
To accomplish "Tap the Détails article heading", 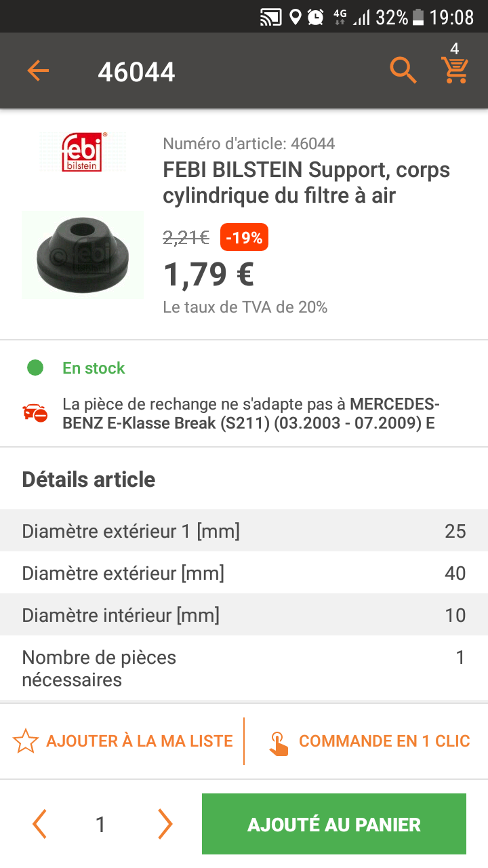I will click(x=89, y=479).
